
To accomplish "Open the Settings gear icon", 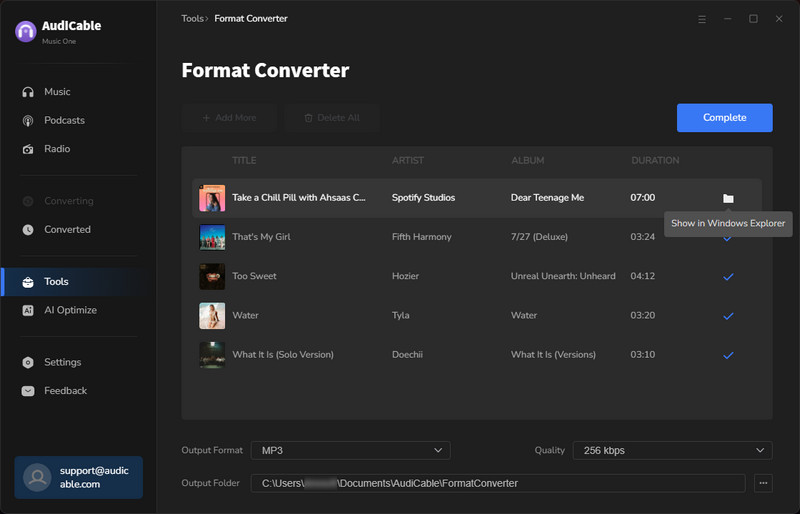I will coord(28,362).
